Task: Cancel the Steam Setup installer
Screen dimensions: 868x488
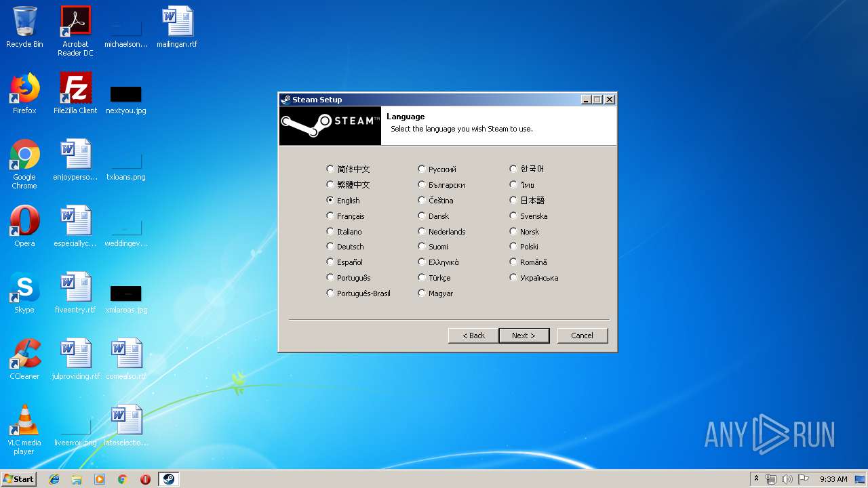Action: [582, 335]
